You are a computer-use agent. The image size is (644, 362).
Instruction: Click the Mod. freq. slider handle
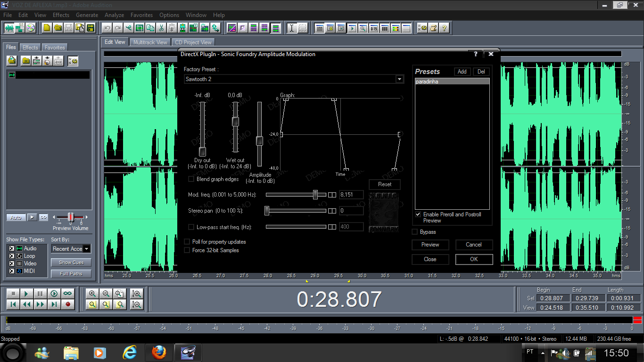coord(315,195)
